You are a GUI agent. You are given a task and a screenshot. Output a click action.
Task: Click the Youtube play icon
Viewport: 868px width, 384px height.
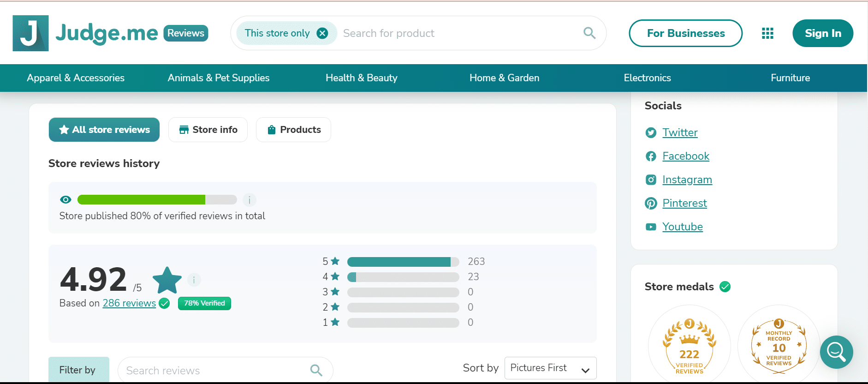coord(651,227)
